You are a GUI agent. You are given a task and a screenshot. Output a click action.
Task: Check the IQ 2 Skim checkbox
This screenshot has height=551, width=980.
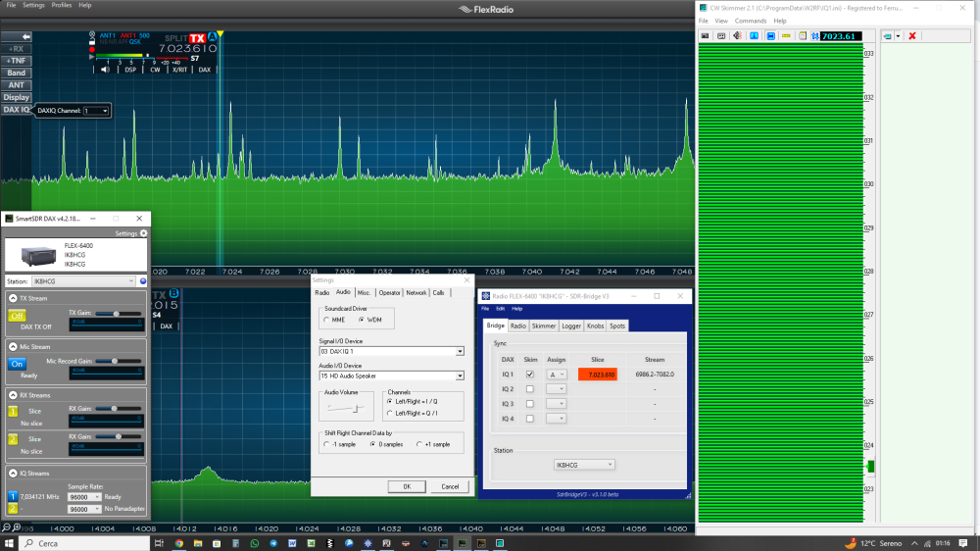(530, 389)
